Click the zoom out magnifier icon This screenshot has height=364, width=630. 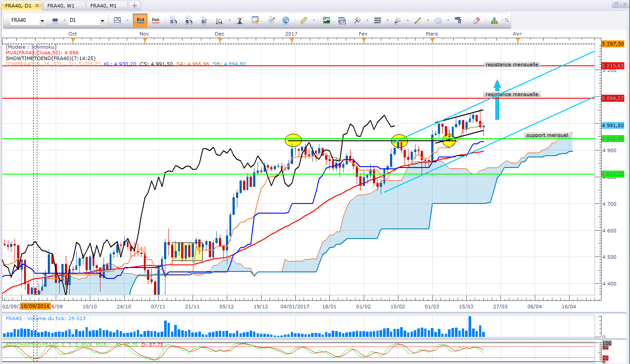(189, 20)
